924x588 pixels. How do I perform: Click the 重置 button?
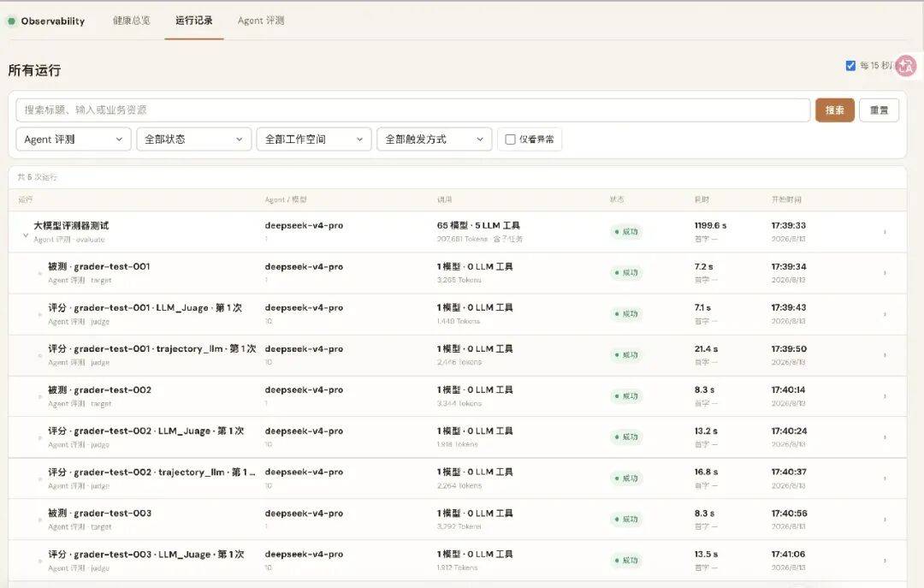tap(879, 110)
